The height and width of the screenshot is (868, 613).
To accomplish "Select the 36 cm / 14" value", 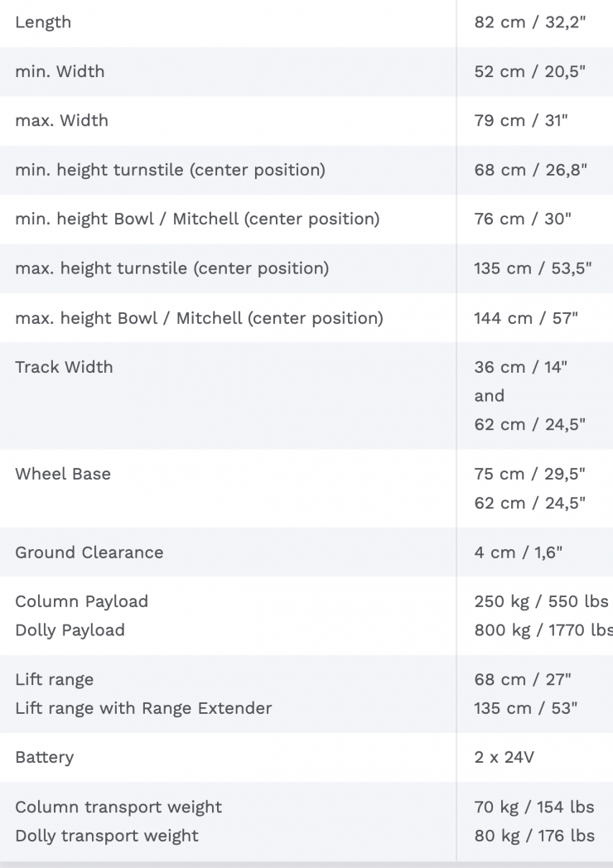I will pyautogui.click(x=521, y=367).
